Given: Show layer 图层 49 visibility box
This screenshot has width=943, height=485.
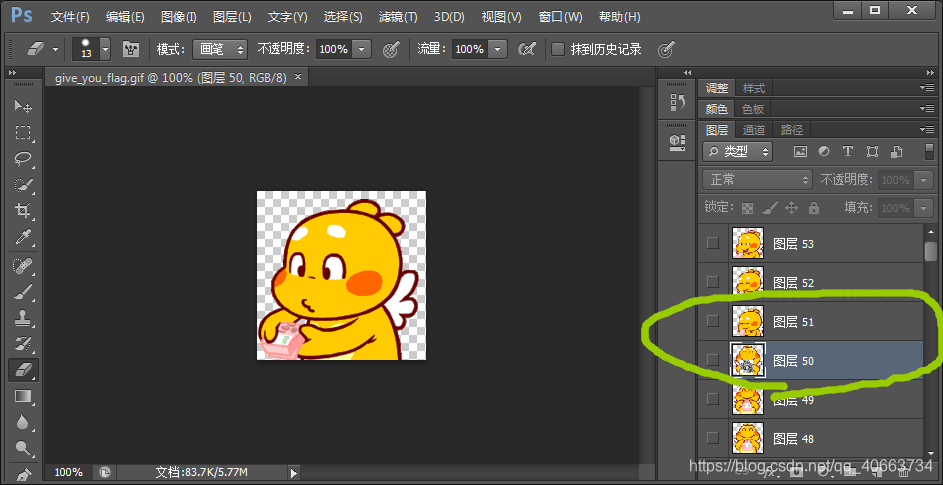Looking at the screenshot, I should point(713,399).
